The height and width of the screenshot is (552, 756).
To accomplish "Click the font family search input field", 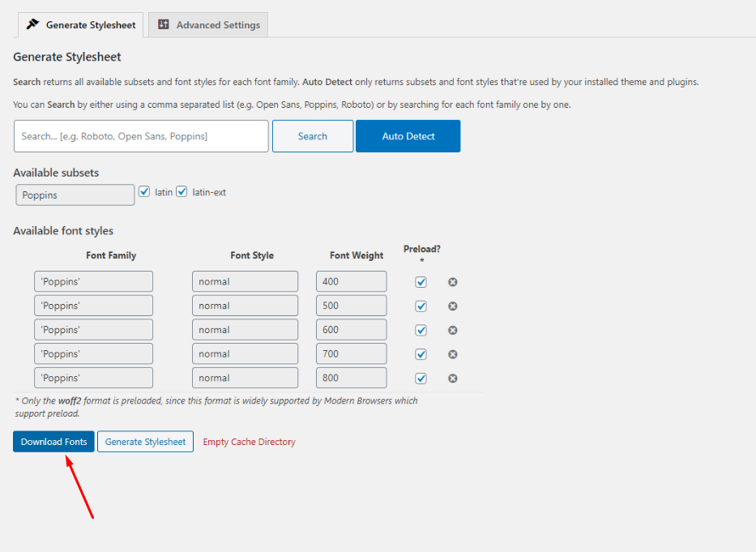I will pos(141,136).
